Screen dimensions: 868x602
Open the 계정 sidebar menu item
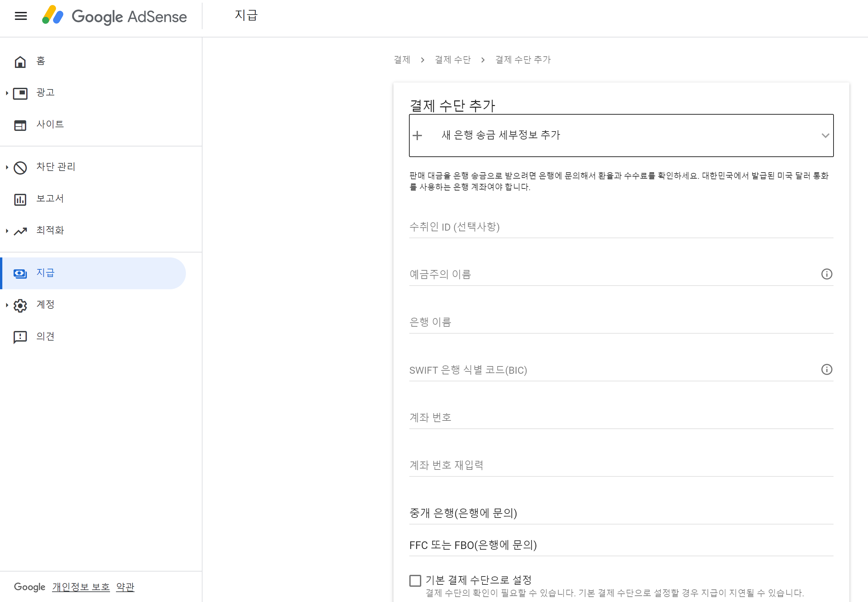point(45,305)
